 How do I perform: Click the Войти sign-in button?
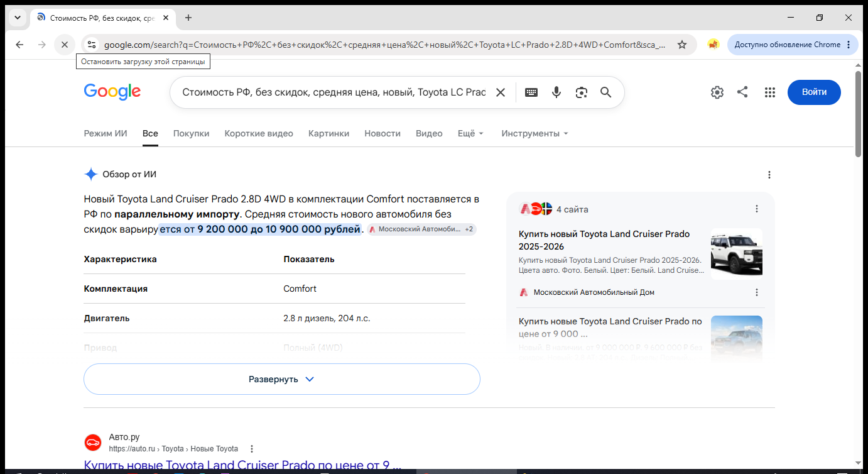click(814, 92)
